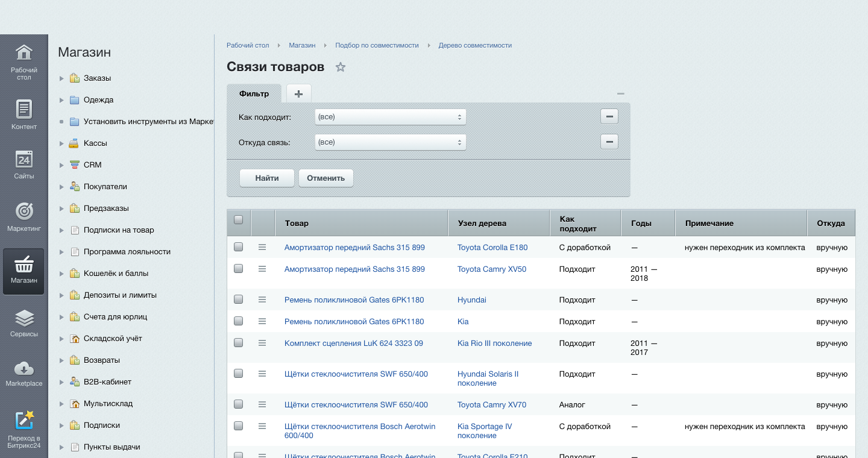Image resolution: width=868 pixels, height=458 pixels.
Task: Remove the Откуда связь filter row
Action: pyautogui.click(x=609, y=142)
